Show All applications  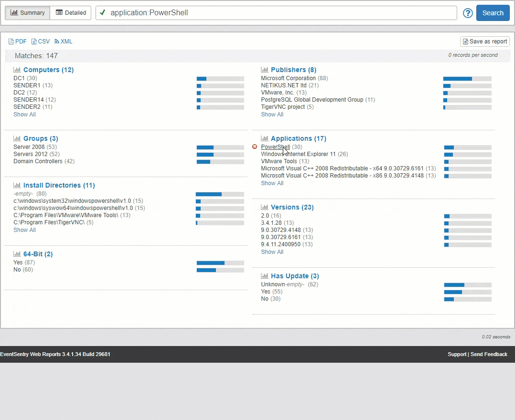pos(272,183)
